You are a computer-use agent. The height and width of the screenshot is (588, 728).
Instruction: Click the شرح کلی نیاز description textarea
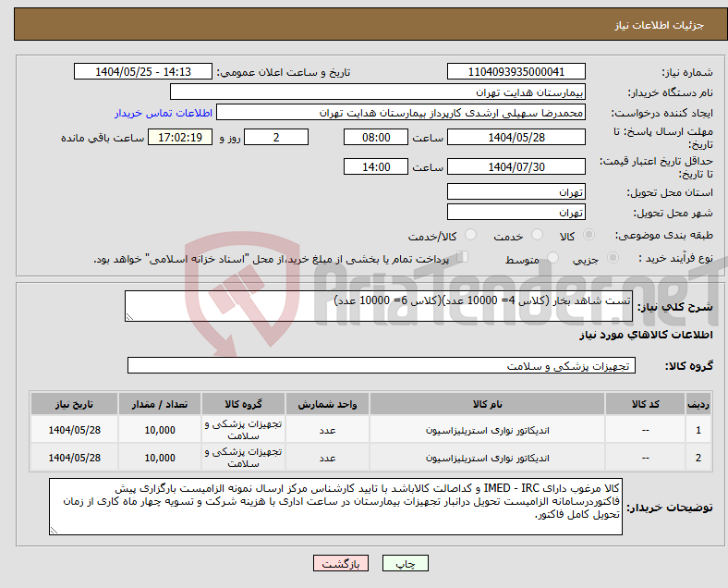tap(379, 306)
